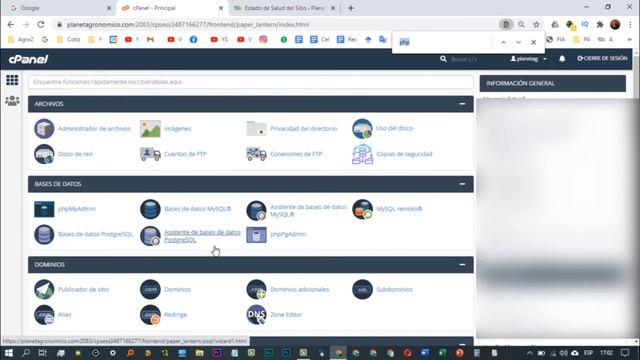Open the MySQL remoto icon

[x=362, y=209]
